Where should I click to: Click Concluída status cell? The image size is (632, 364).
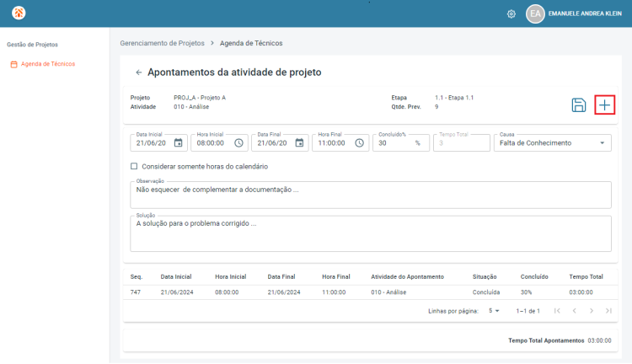(x=486, y=292)
